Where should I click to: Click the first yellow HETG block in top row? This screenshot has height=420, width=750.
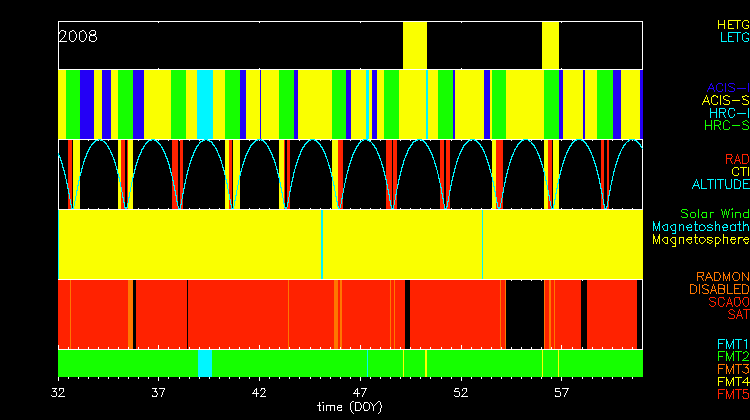pyautogui.click(x=414, y=44)
